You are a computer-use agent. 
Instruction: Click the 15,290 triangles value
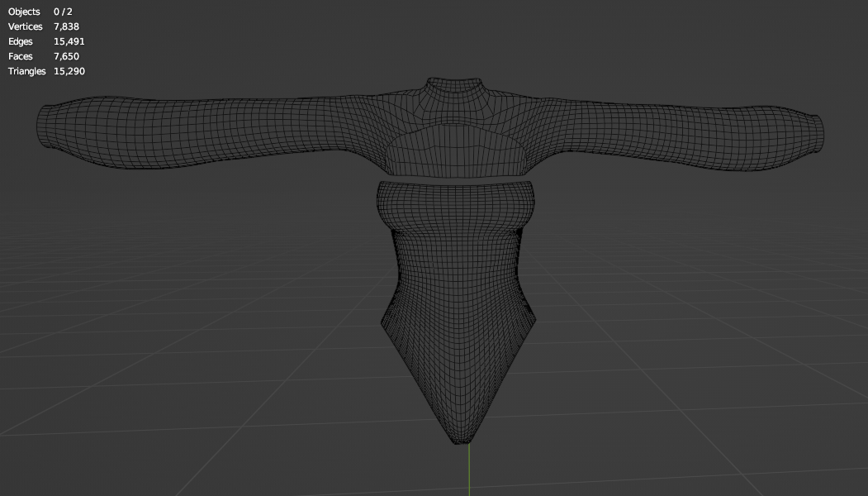point(69,71)
